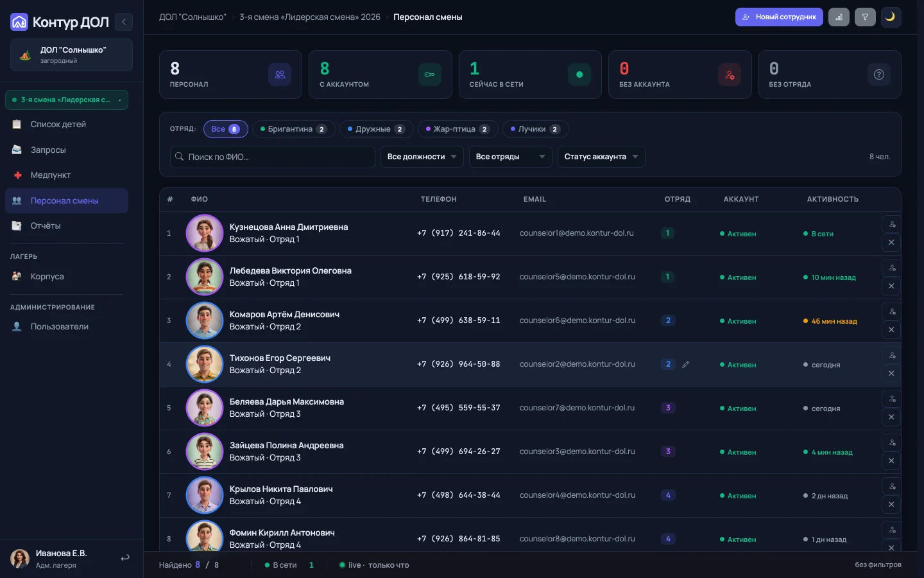Image resolution: width=924 pixels, height=578 pixels.
Task: Go to Запросы in the sidebar
Action: click(67, 150)
